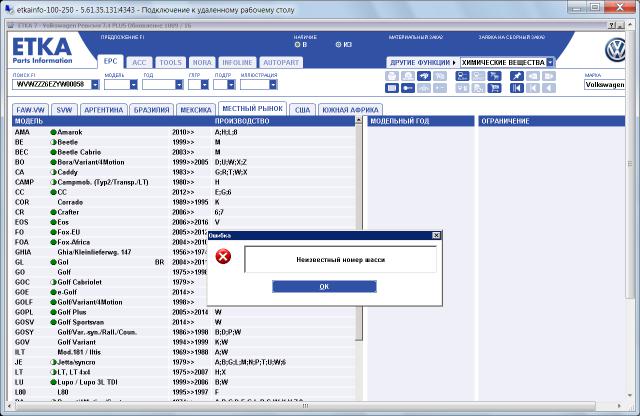Click the ПРОИЗВОДСТВО column header

242,121
